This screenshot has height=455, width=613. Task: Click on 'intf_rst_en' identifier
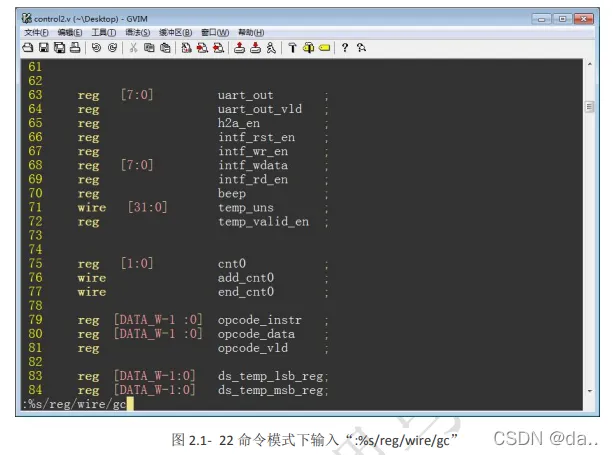[256, 137]
